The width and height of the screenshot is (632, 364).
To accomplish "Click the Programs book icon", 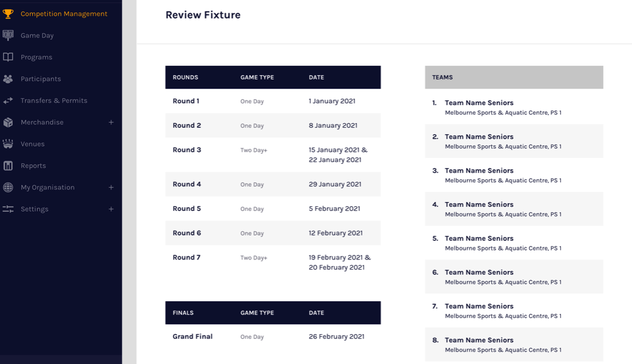I will (8, 57).
